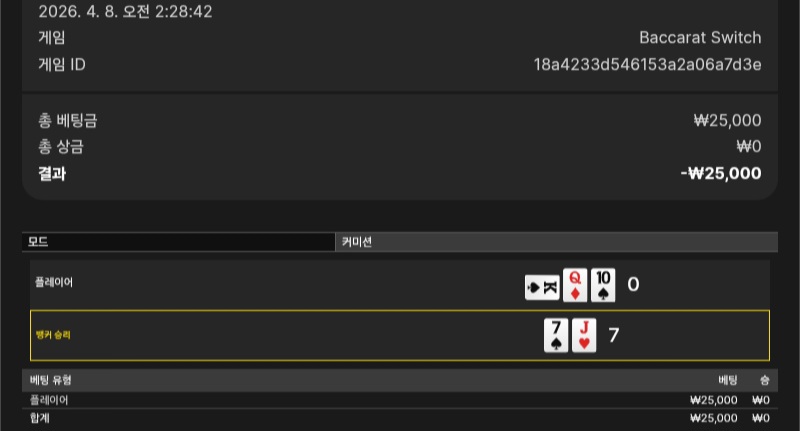Select the 플레이어 bet row
Image resolution: width=800 pixels, height=431 pixels.
point(400,400)
